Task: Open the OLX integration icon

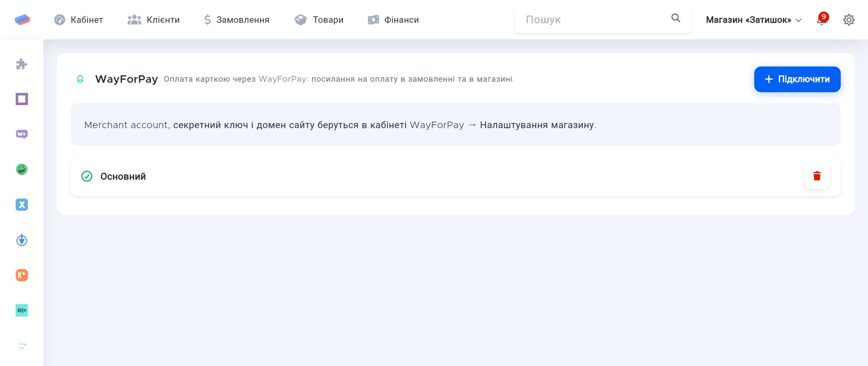Action: tap(22, 310)
